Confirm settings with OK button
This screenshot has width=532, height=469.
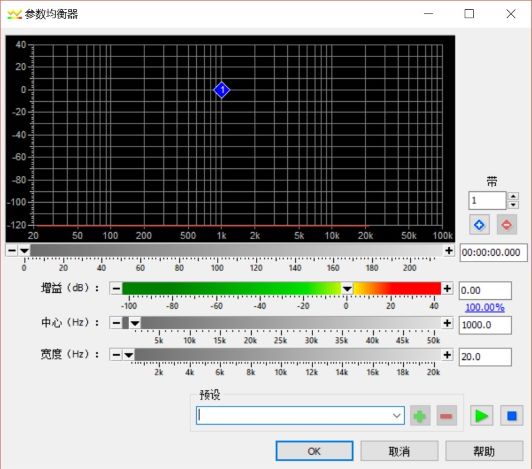click(314, 451)
